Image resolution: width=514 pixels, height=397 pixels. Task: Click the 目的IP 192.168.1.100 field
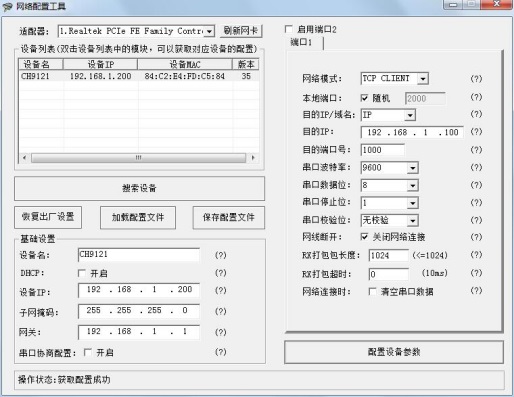click(412, 132)
